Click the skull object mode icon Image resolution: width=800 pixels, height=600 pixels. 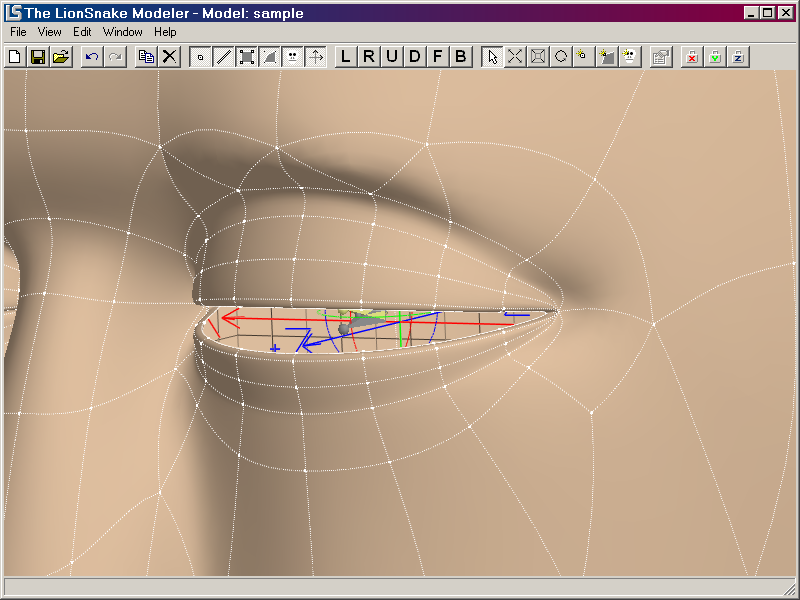(x=292, y=57)
